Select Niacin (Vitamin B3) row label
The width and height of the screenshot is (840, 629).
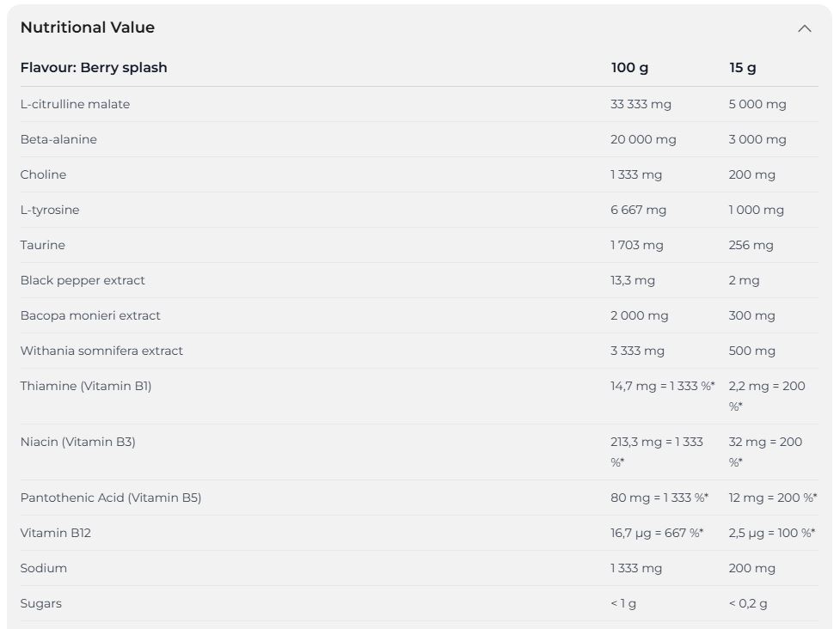(77, 442)
